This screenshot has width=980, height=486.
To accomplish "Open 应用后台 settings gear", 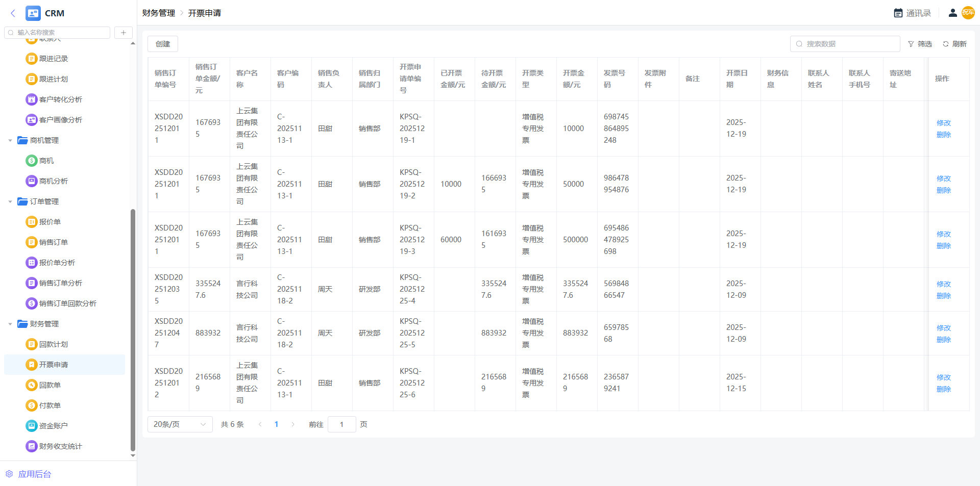I will [9, 474].
